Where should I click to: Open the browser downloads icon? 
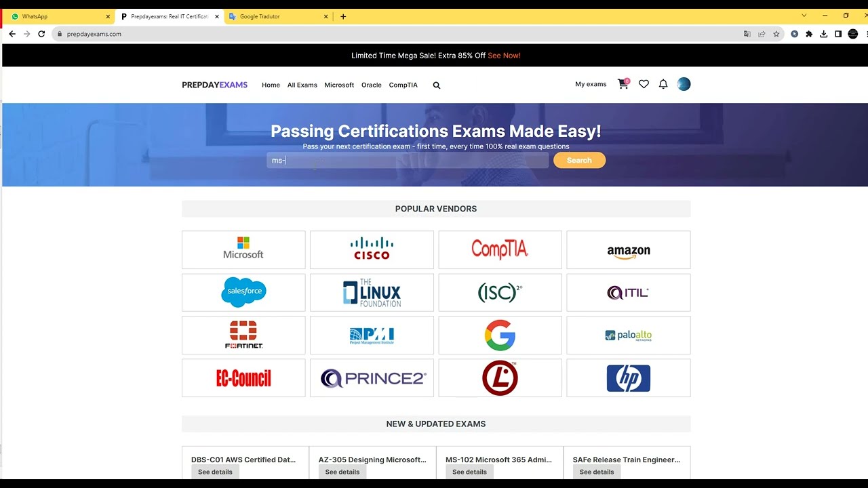(824, 34)
